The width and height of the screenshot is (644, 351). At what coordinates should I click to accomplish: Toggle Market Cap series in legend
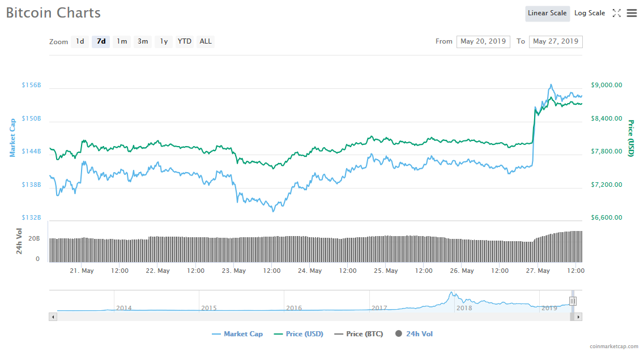[x=237, y=334]
